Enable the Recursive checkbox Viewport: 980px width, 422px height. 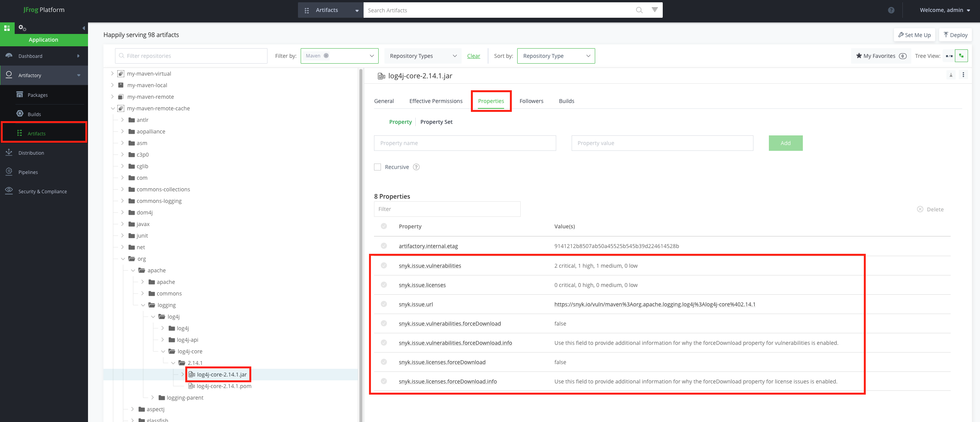[377, 167]
